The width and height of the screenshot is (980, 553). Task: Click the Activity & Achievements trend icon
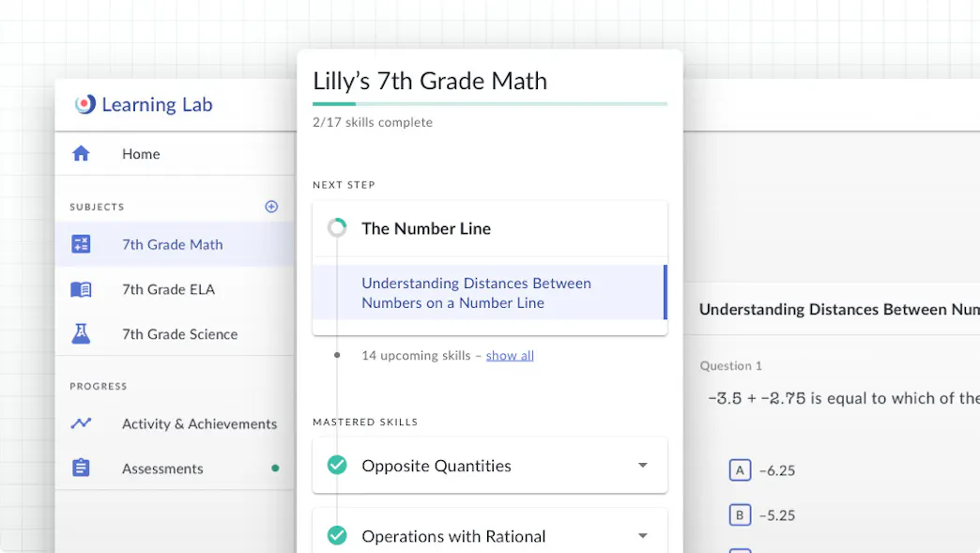(82, 423)
